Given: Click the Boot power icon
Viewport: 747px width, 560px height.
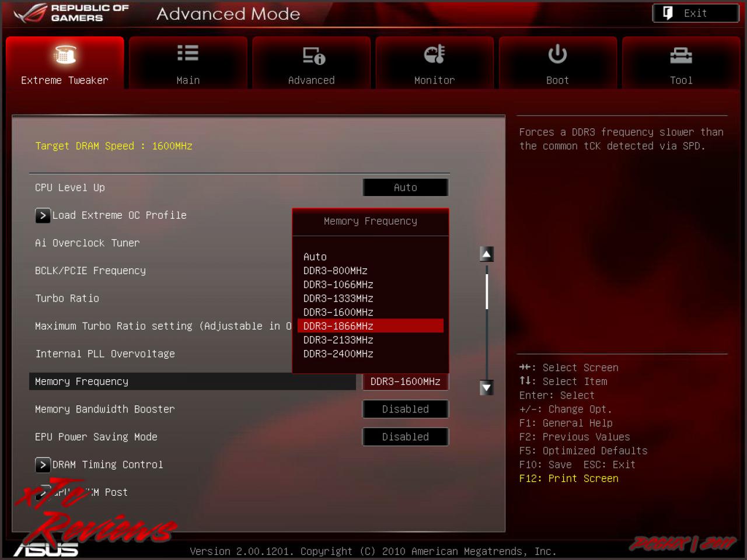Looking at the screenshot, I should point(557,54).
